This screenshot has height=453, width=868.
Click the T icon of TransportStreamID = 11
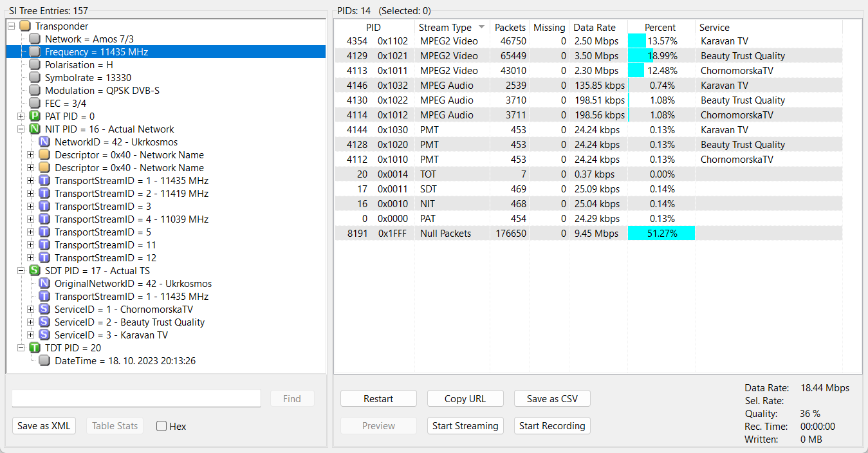click(44, 245)
